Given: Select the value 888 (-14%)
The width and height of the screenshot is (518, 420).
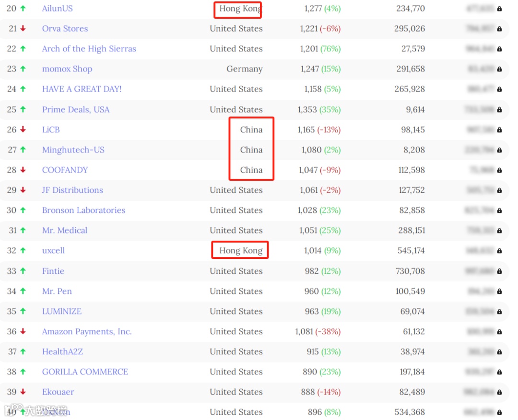Looking at the screenshot, I should [321, 392].
